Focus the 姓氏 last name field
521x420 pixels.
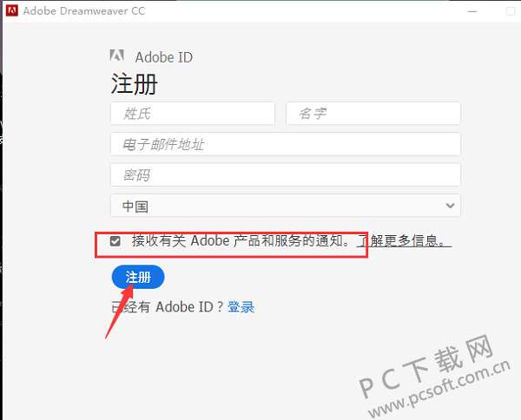tap(193, 114)
